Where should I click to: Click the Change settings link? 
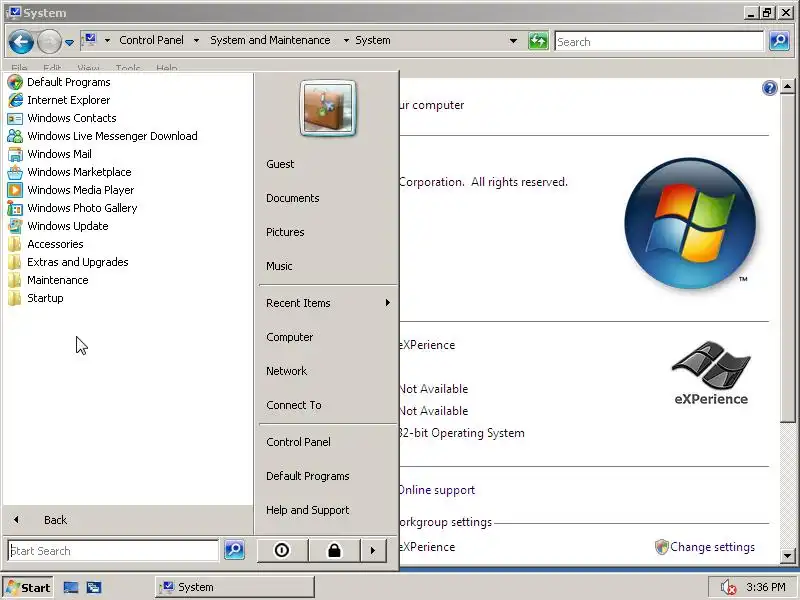click(712, 547)
